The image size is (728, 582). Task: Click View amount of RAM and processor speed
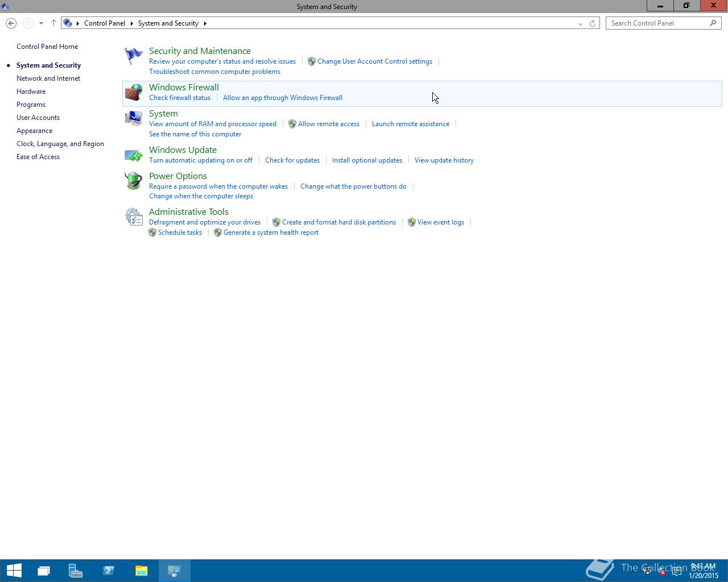click(213, 124)
